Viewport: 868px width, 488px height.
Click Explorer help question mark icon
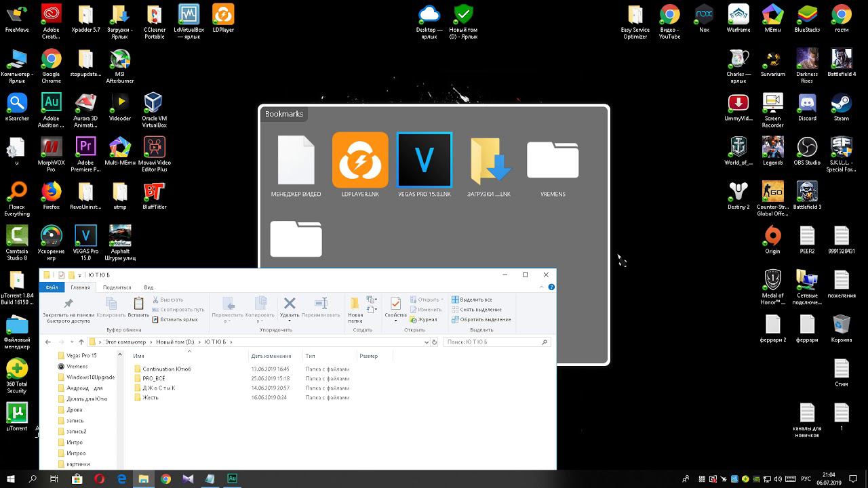pyautogui.click(x=551, y=287)
